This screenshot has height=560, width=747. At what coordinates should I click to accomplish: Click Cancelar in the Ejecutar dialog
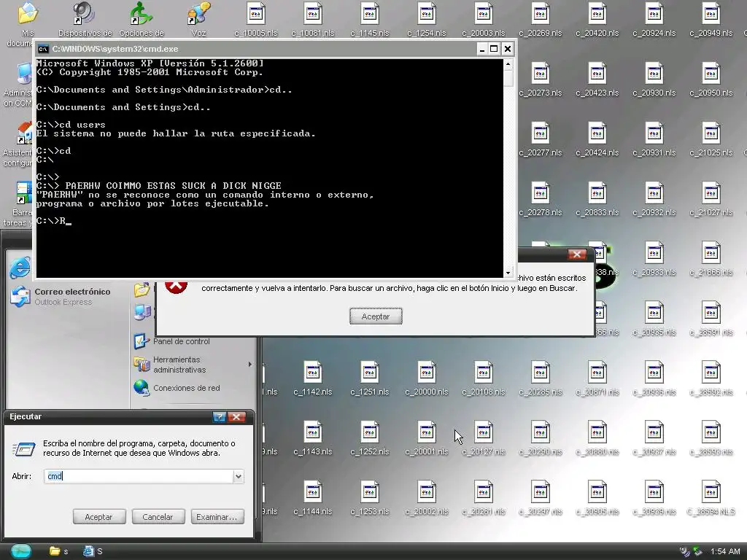pos(158,517)
